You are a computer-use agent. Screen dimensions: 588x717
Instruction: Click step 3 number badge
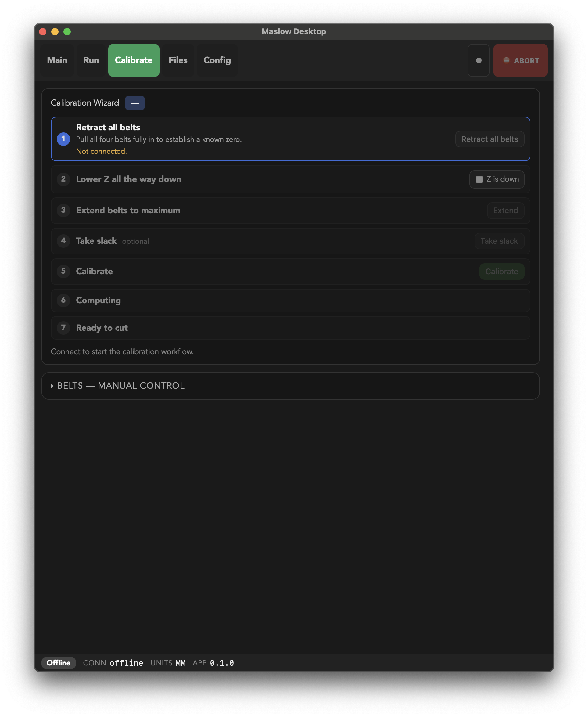63,210
